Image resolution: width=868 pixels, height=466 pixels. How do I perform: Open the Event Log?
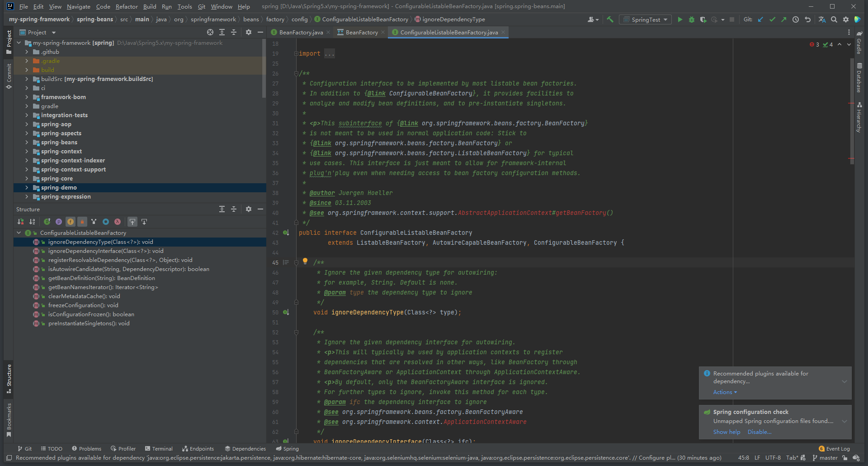834,449
